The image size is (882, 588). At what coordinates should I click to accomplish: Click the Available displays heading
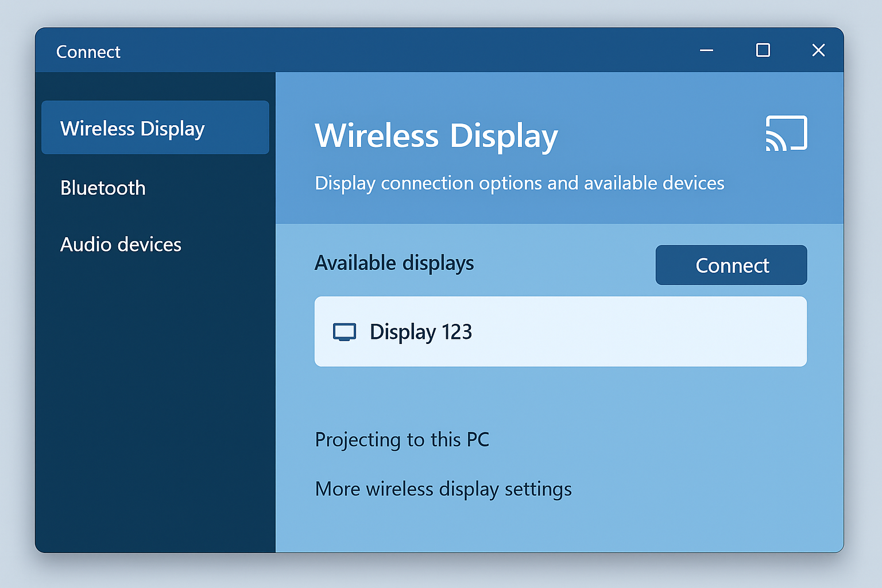pyautogui.click(x=394, y=263)
